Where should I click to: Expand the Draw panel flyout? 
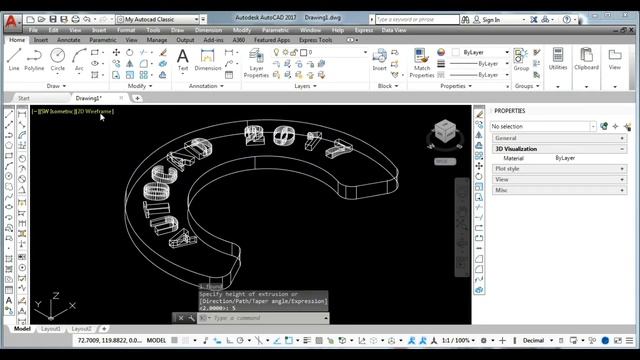56,86
